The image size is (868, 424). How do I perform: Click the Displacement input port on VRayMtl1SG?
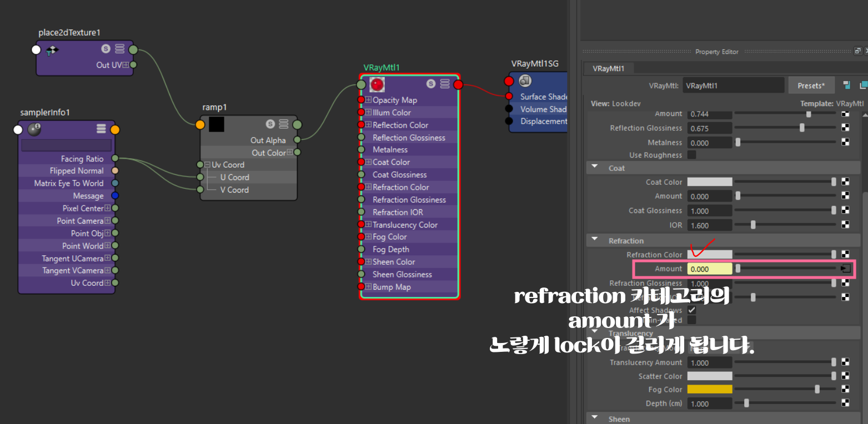click(508, 121)
